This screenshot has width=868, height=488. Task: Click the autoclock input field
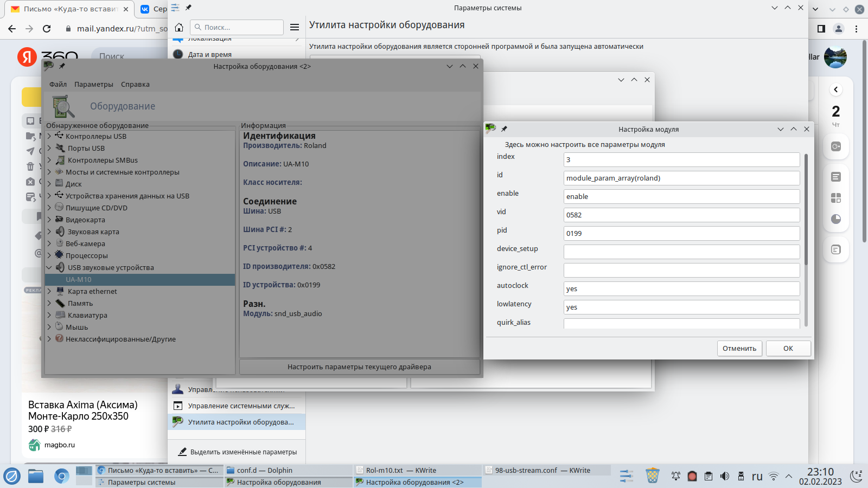pyautogui.click(x=681, y=288)
